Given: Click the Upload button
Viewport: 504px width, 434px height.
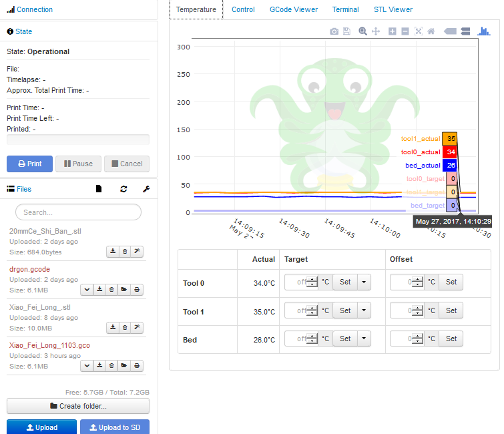Looking at the screenshot, I should point(42,427).
